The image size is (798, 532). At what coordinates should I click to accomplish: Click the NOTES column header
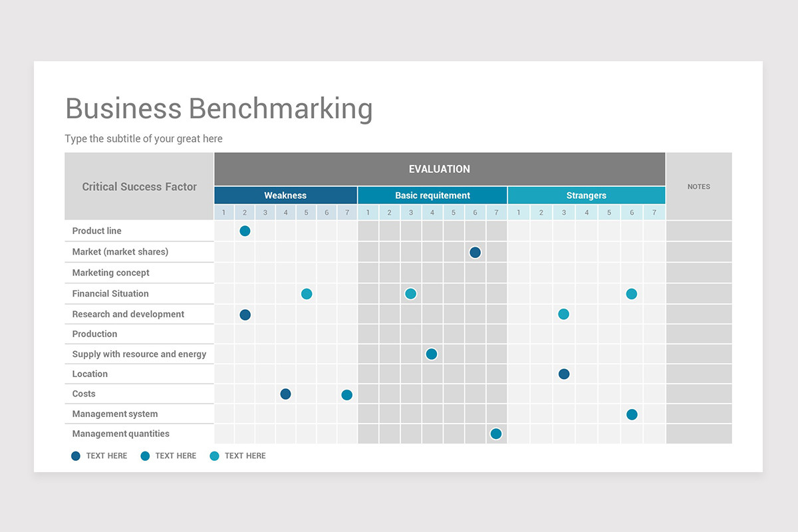click(x=698, y=187)
